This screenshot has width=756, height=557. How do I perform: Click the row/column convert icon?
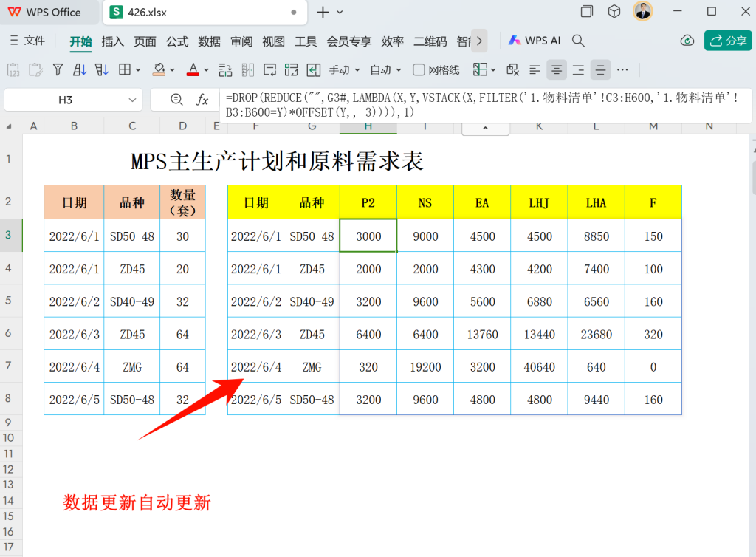[x=225, y=70]
